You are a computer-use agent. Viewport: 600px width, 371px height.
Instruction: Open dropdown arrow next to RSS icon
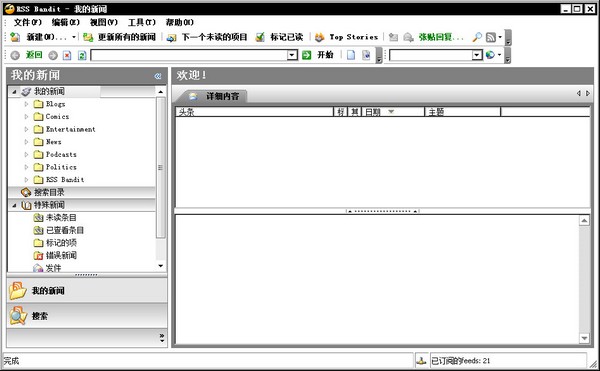pyautogui.click(x=500, y=37)
